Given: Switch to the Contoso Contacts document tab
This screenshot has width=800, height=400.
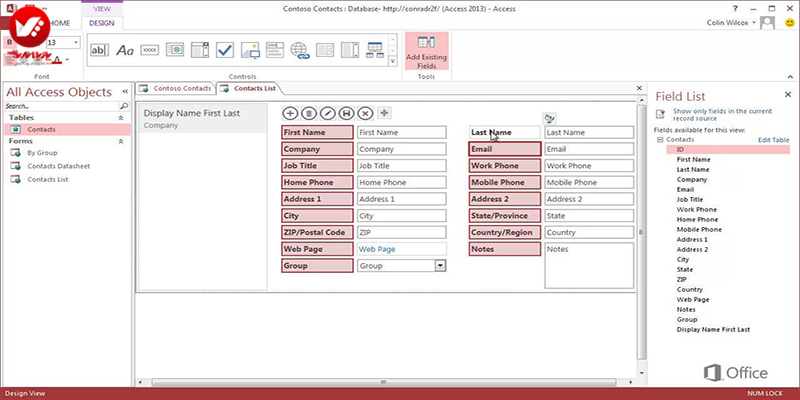Looking at the screenshot, I should tap(176, 88).
